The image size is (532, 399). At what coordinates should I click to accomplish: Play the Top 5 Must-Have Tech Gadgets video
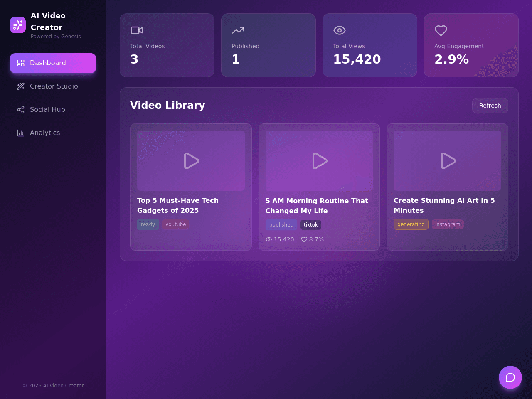[x=191, y=161]
